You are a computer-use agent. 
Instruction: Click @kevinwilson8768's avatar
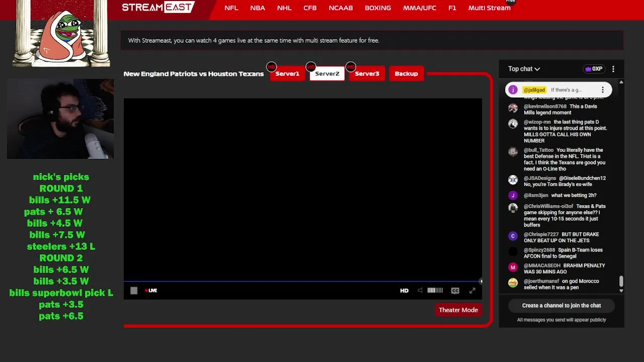click(x=513, y=108)
